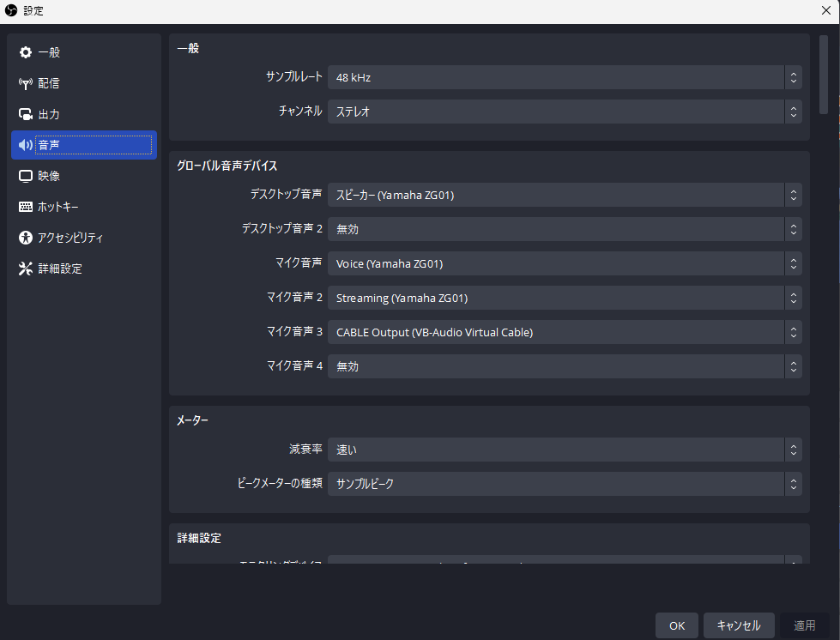Image resolution: width=840 pixels, height=640 pixels.
Task: Close the 設定 window
Action: pyautogui.click(x=826, y=10)
